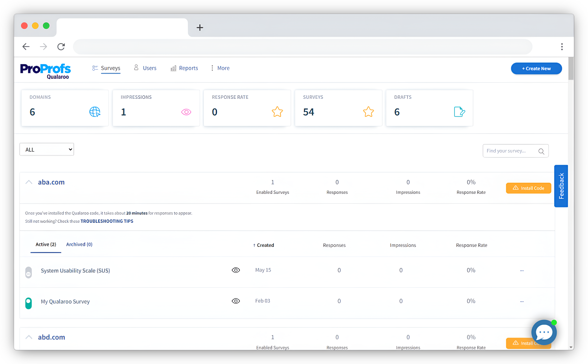Switch to the Archived (0) tab
The width and height of the screenshot is (588, 364).
tap(79, 244)
